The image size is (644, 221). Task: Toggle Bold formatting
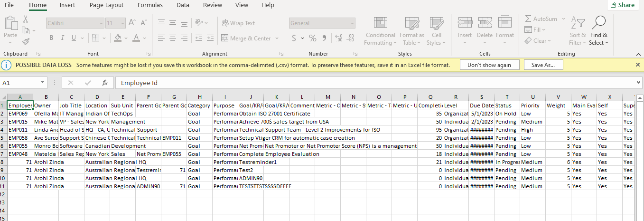(x=51, y=38)
